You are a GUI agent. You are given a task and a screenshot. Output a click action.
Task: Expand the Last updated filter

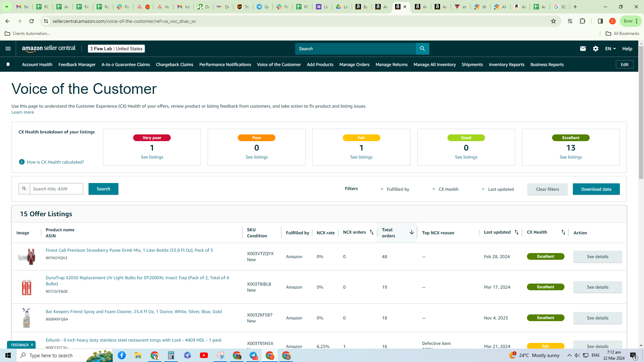[498, 189]
